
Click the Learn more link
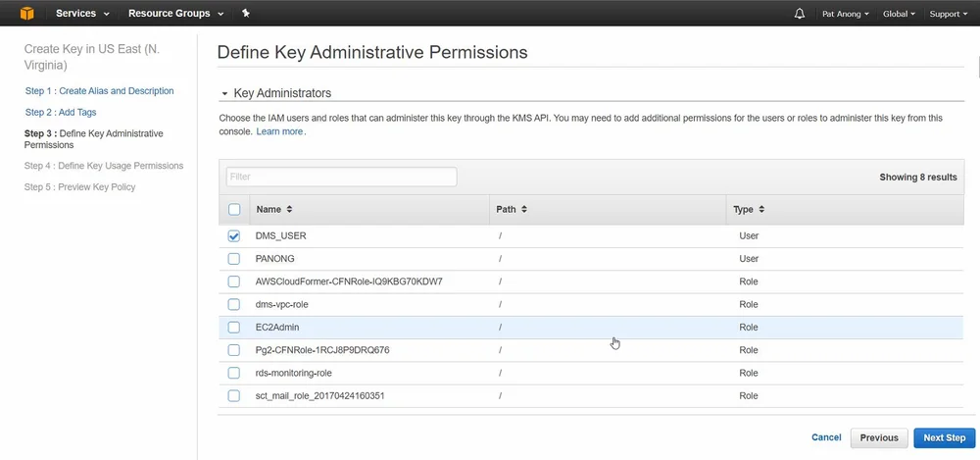point(279,131)
